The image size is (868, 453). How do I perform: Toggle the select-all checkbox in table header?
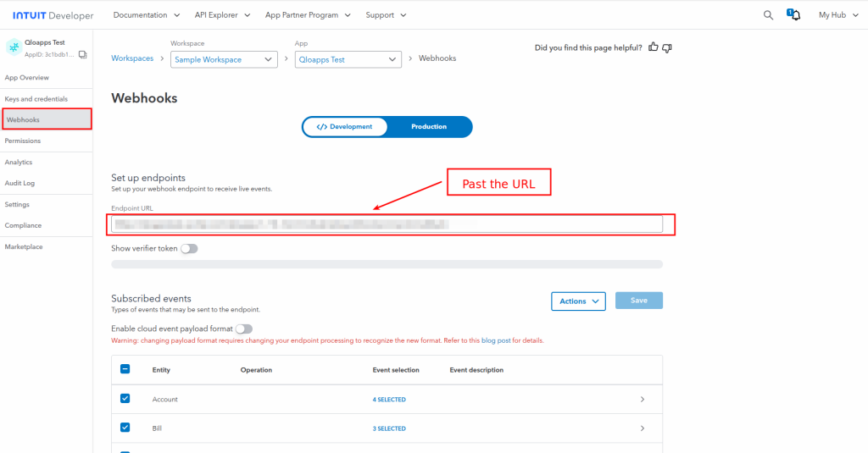click(125, 369)
